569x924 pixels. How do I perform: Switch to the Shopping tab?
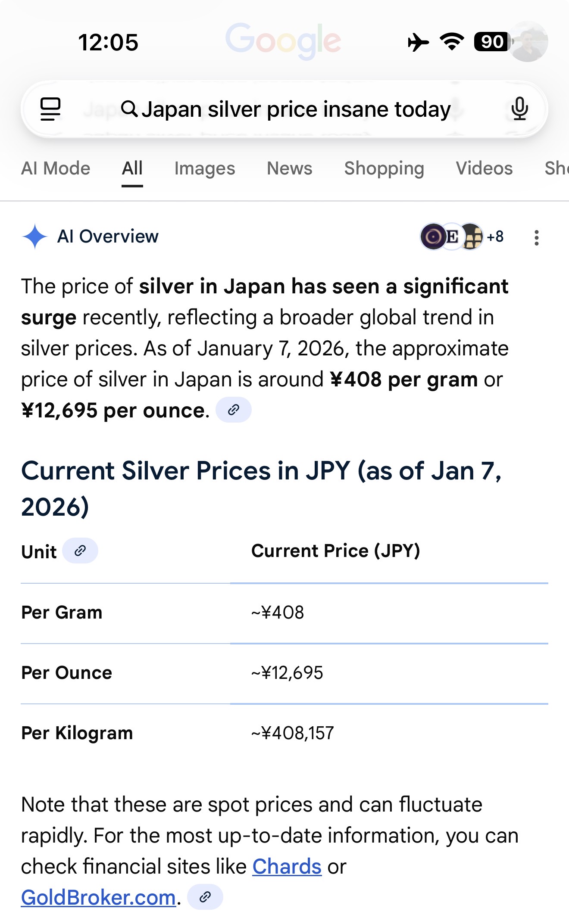(x=384, y=168)
